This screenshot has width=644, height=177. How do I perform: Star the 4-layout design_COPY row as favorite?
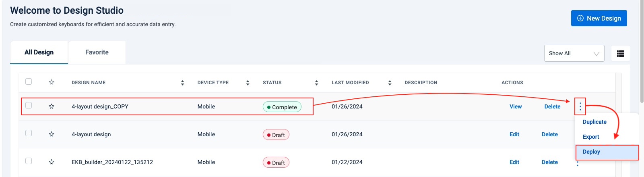click(x=52, y=106)
